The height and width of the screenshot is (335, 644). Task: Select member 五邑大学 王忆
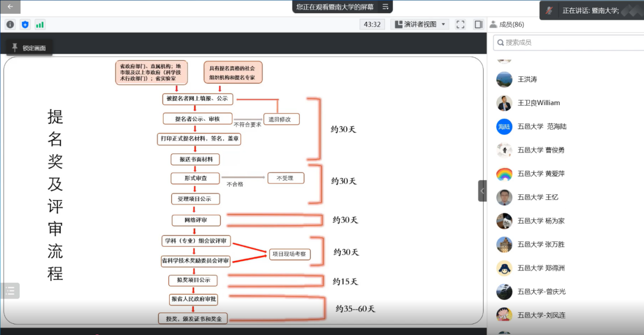click(x=537, y=197)
